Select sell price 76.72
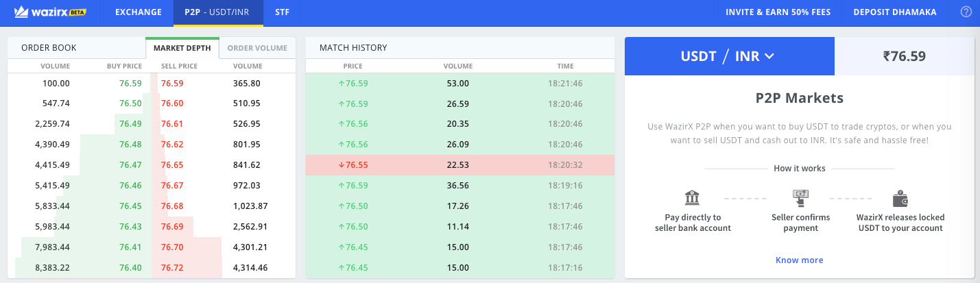Viewport: 980px width, 283px height. [172, 268]
